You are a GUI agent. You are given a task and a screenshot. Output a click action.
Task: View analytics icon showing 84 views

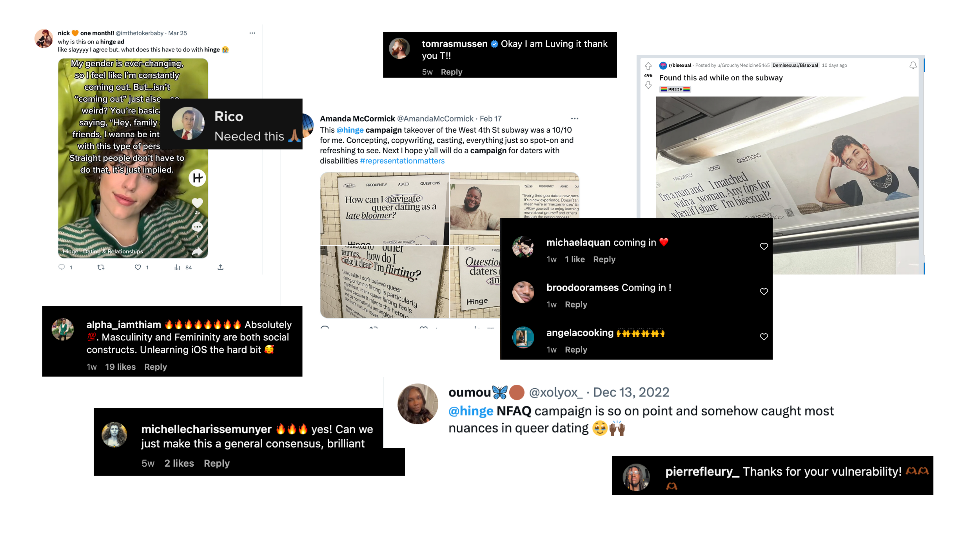tap(177, 267)
